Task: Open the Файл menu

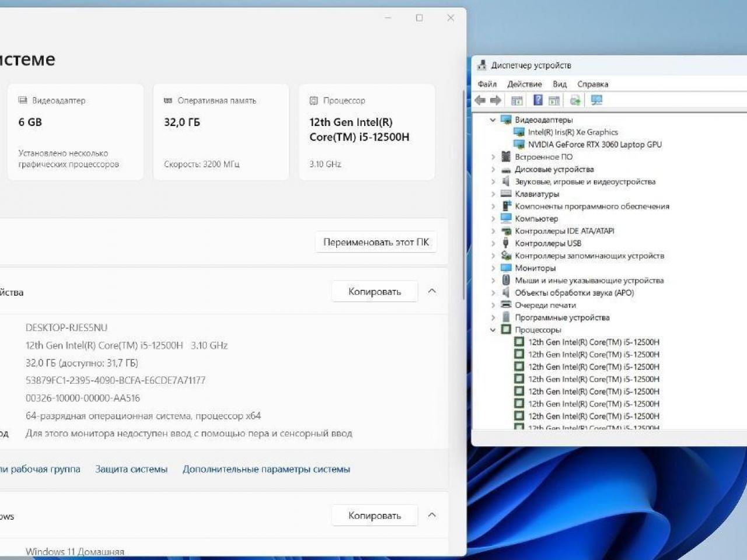Action: tap(487, 84)
